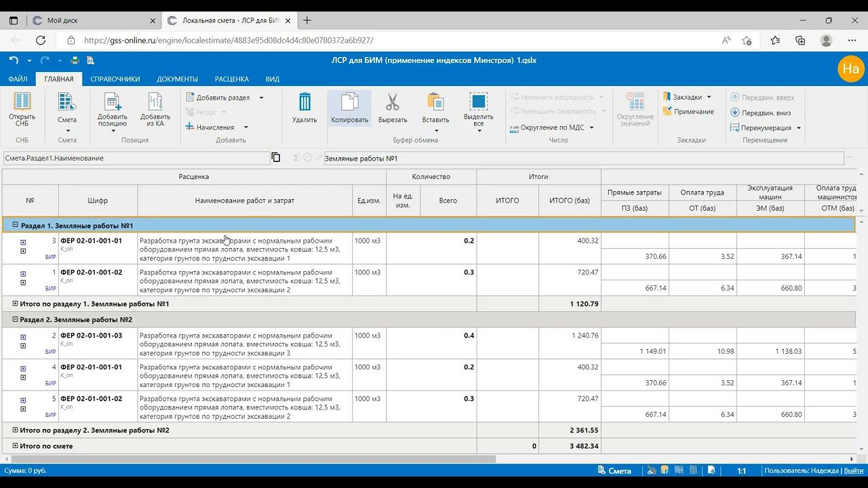Collapse Раздел 2. Земляные работы №2
Screen dimensions: 868x488
pos(16,319)
